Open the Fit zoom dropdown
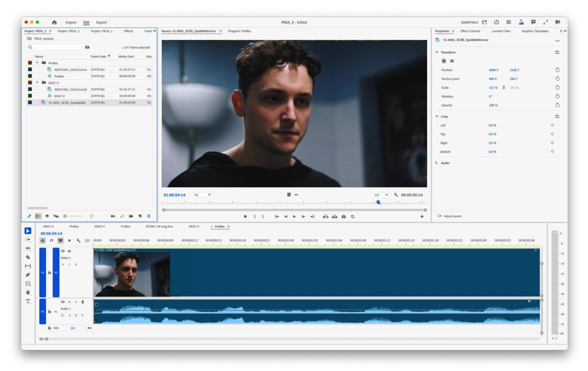 click(x=202, y=195)
